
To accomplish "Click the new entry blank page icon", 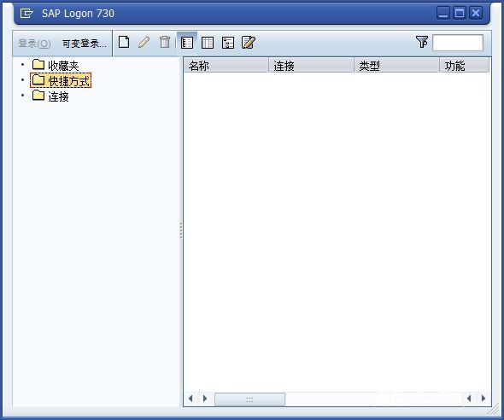I will (x=124, y=42).
